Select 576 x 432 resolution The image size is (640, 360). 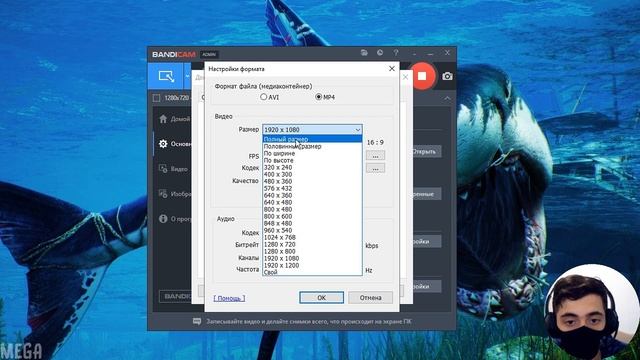312,188
